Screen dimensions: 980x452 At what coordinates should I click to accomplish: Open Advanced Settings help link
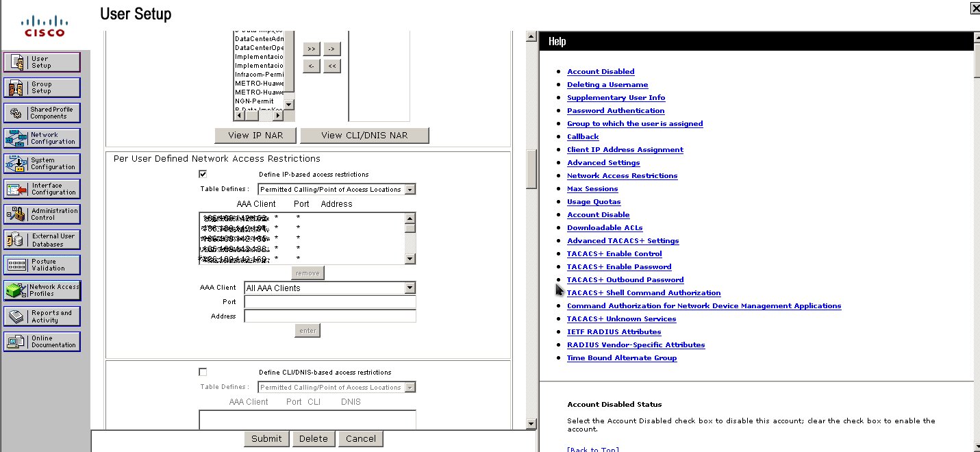(603, 162)
